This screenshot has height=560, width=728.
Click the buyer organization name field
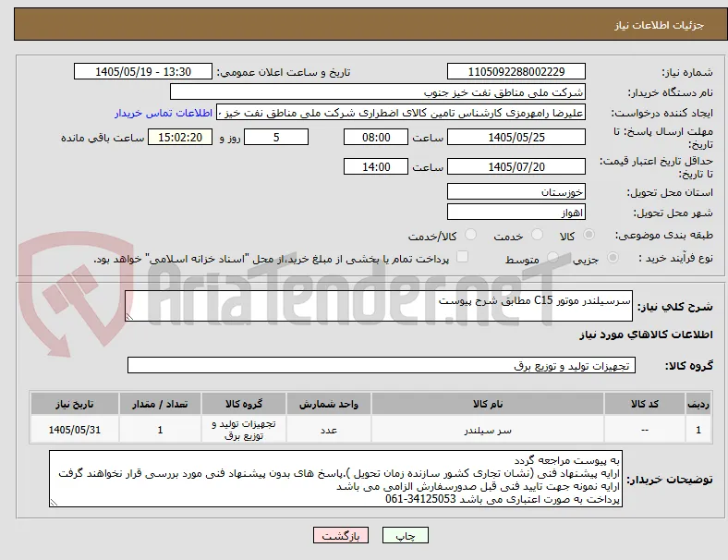378,91
